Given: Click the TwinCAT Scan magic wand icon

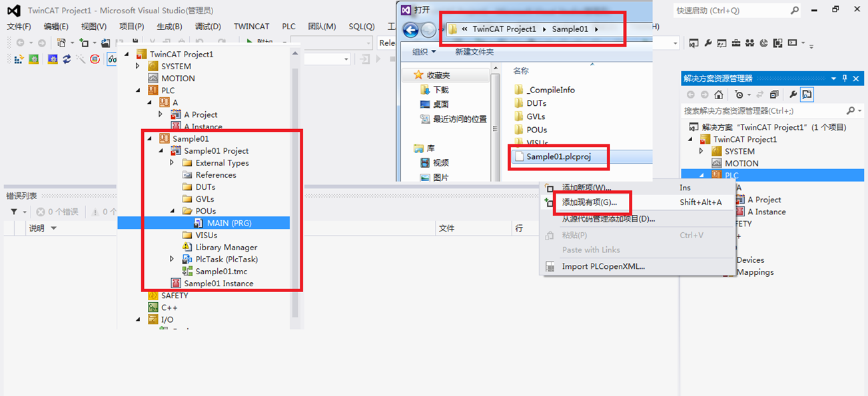Looking at the screenshot, I should tap(81, 59).
